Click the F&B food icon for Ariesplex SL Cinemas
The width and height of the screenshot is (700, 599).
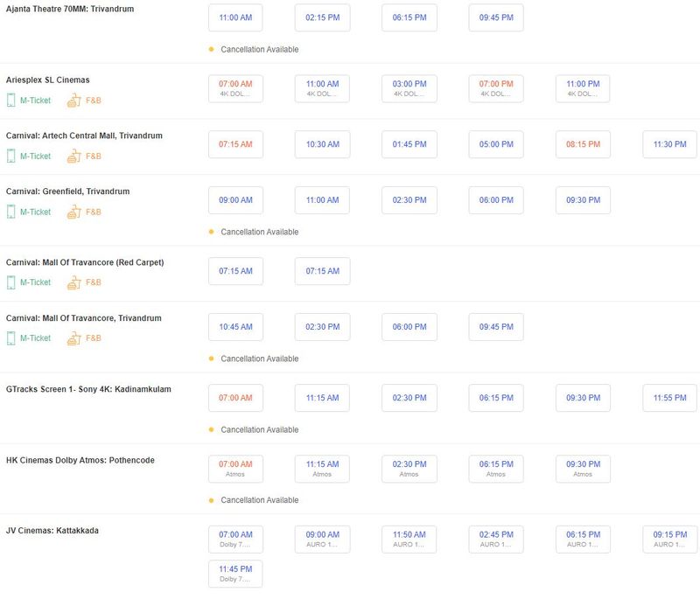pyautogui.click(x=72, y=101)
